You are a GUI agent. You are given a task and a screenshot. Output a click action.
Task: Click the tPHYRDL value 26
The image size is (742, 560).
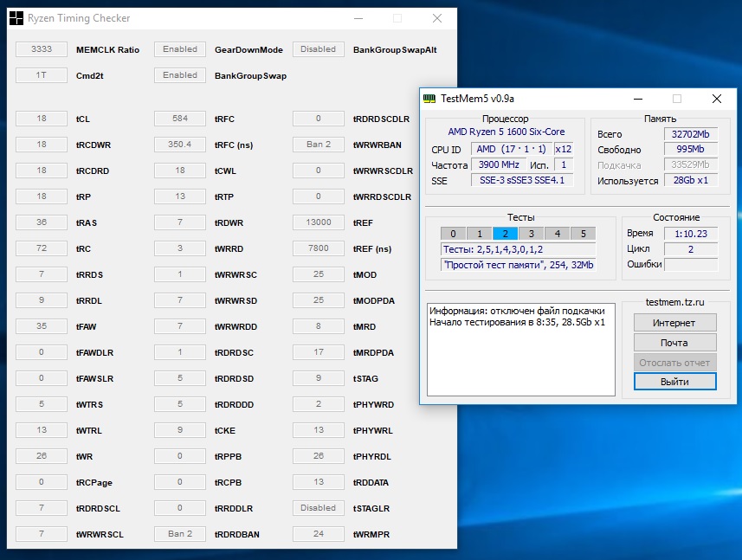coord(318,456)
